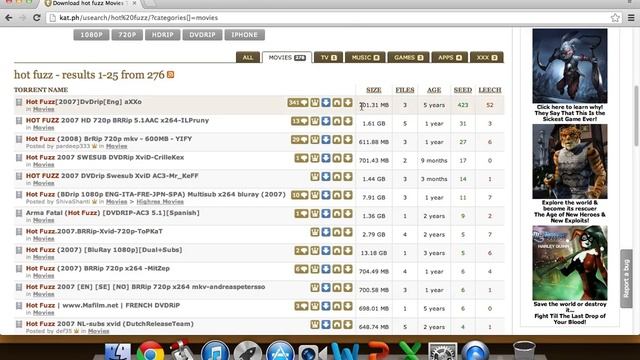Screen dimensions: 640x360
Task: Open Hot Fuzz[2007]DvDrip[Eng] aXXo torrent link
Action: point(84,102)
